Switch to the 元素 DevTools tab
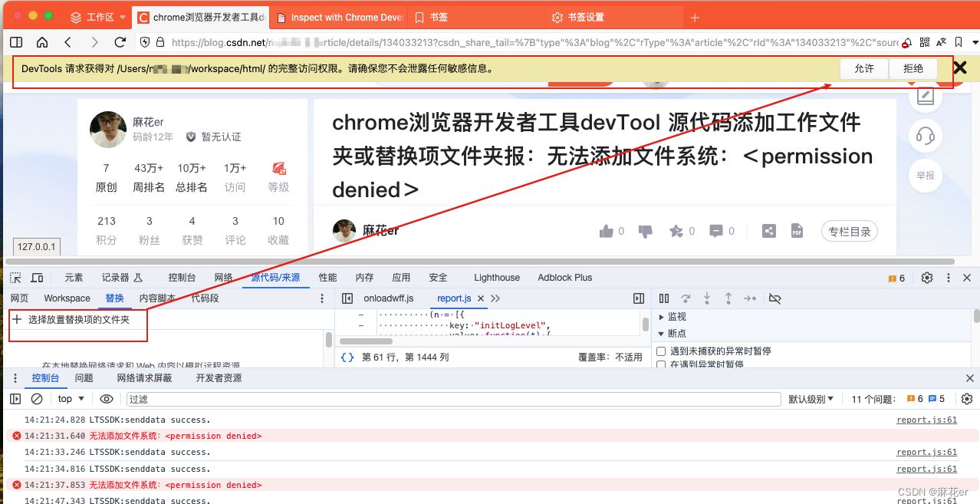Viewport: 980px width, 504px height. click(x=74, y=278)
